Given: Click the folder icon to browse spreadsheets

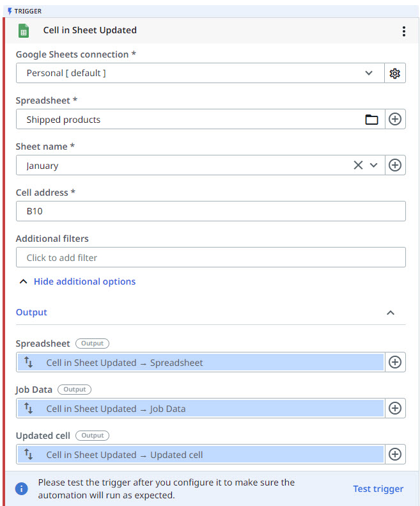Looking at the screenshot, I should coord(371,120).
